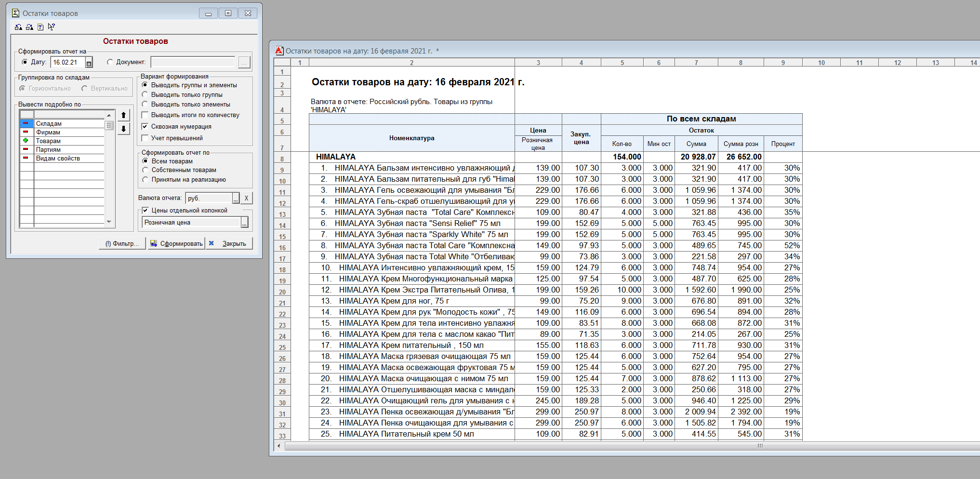The height and width of the screenshot is (479, 980).
Task: Click the restore previous settings toolbar icon
Action: (18, 27)
